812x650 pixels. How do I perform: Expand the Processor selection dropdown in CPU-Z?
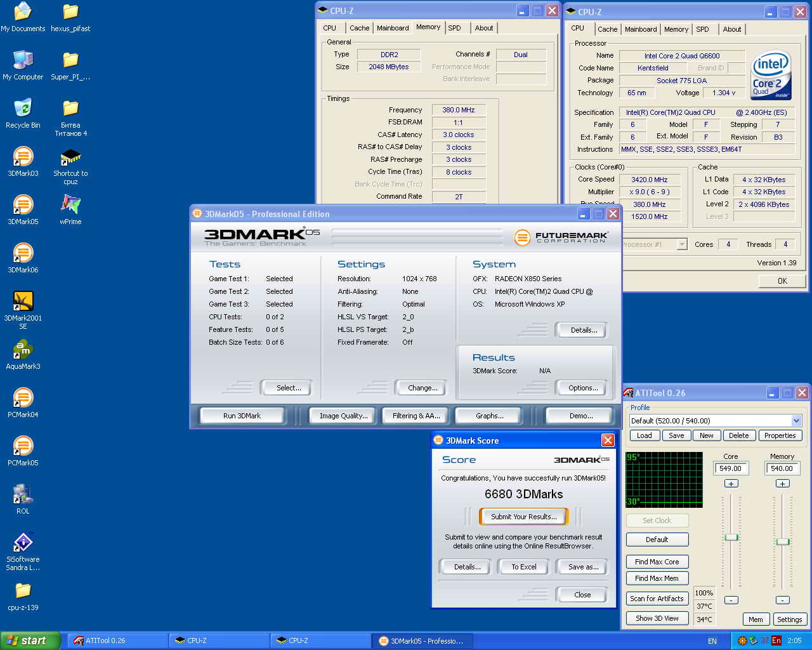(682, 244)
